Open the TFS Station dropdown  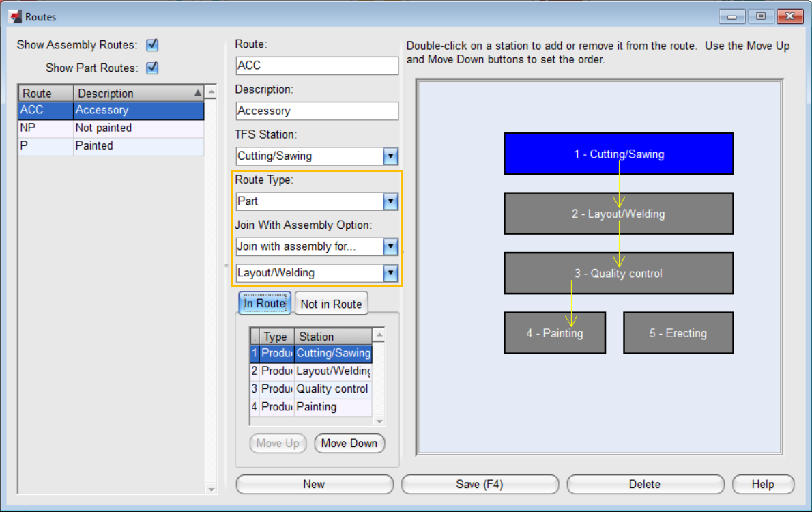pos(390,156)
